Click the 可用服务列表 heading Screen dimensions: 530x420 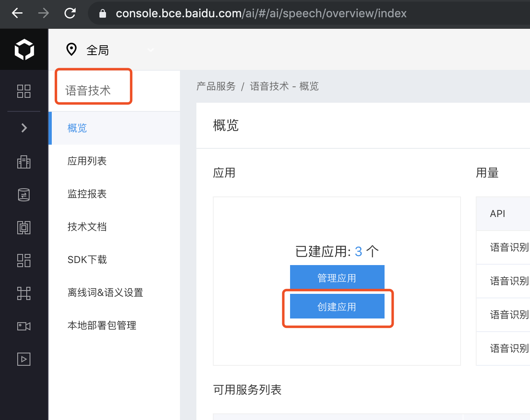click(x=247, y=390)
